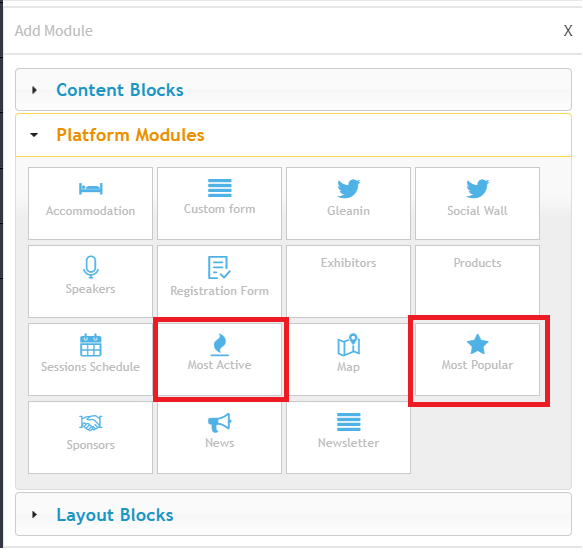Add the Social Wall module
The image size is (583, 552).
(477, 203)
